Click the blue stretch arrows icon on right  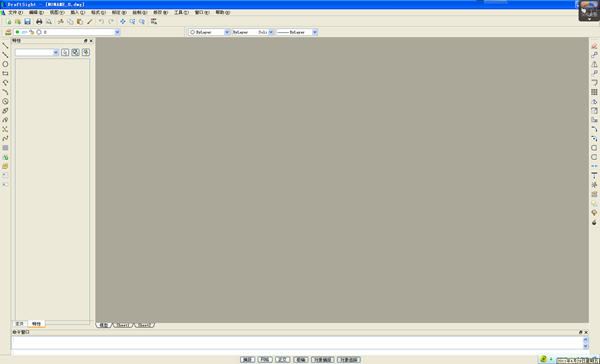pos(594,166)
